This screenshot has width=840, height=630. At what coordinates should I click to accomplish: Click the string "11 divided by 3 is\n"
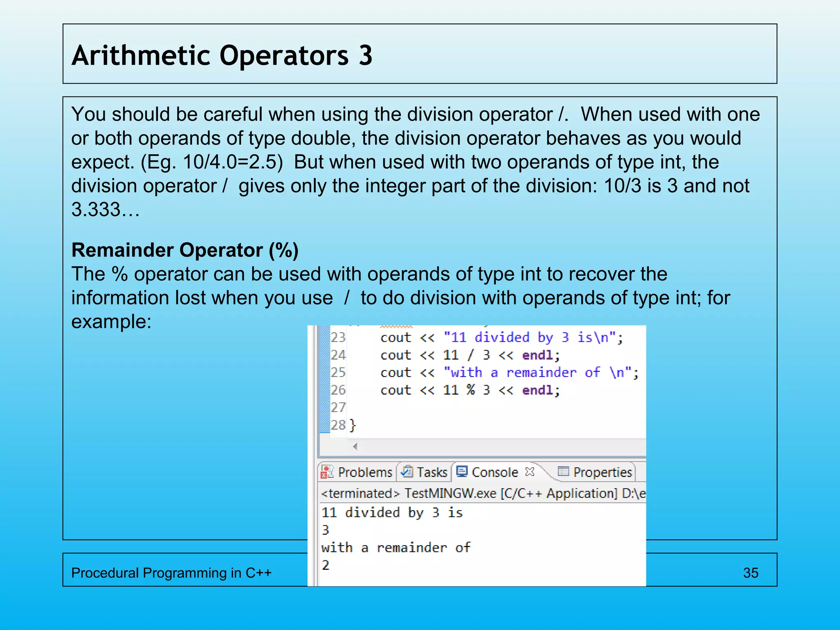[530, 337]
